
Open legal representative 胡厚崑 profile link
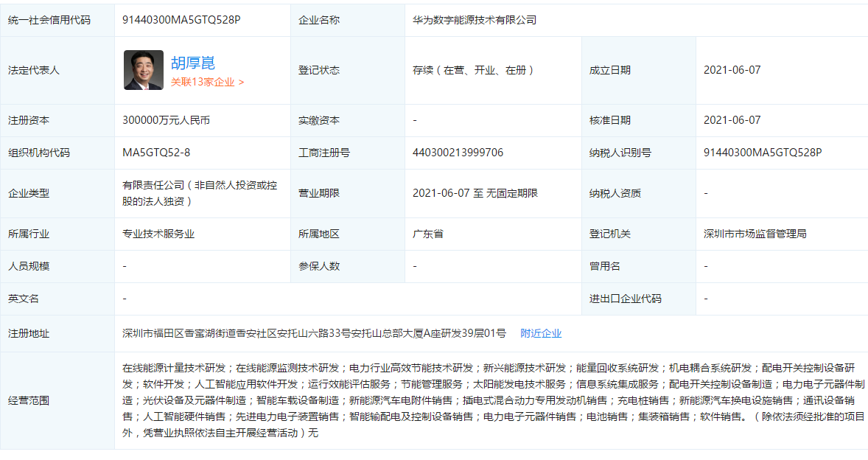click(x=192, y=63)
